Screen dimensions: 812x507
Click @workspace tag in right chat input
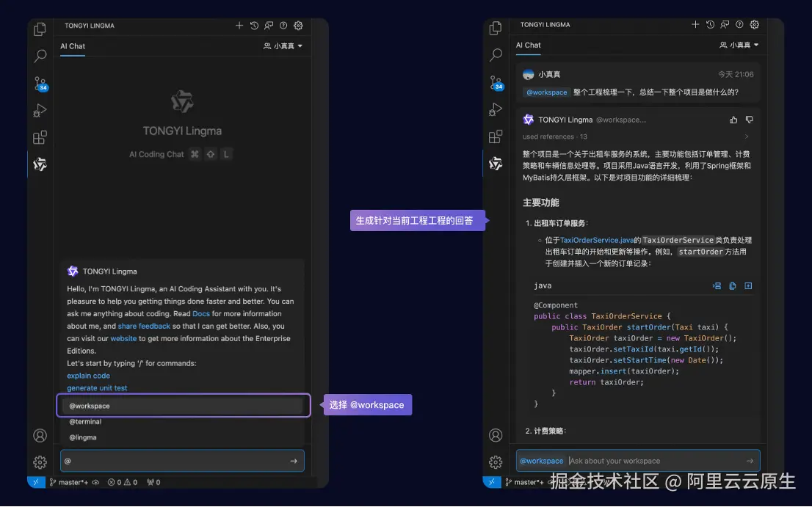541,461
